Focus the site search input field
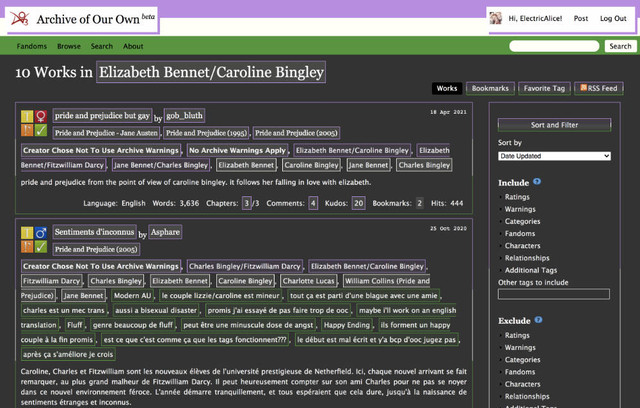Viewport: 640px width, 408px height. tap(554, 46)
